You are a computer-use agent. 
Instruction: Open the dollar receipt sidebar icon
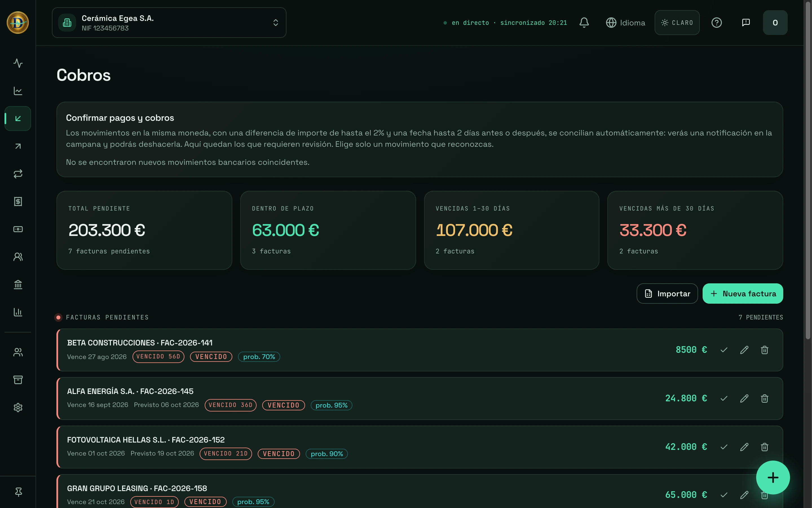pyautogui.click(x=18, y=202)
